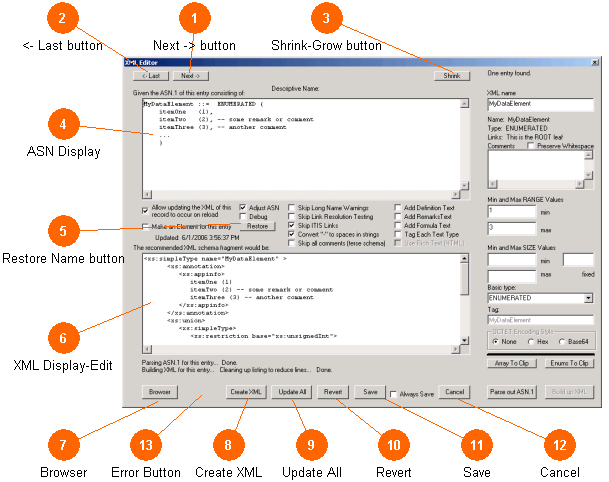Go to next entry with 'Next ->' button
This screenshot has width=609, height=482.
[191, 76]
